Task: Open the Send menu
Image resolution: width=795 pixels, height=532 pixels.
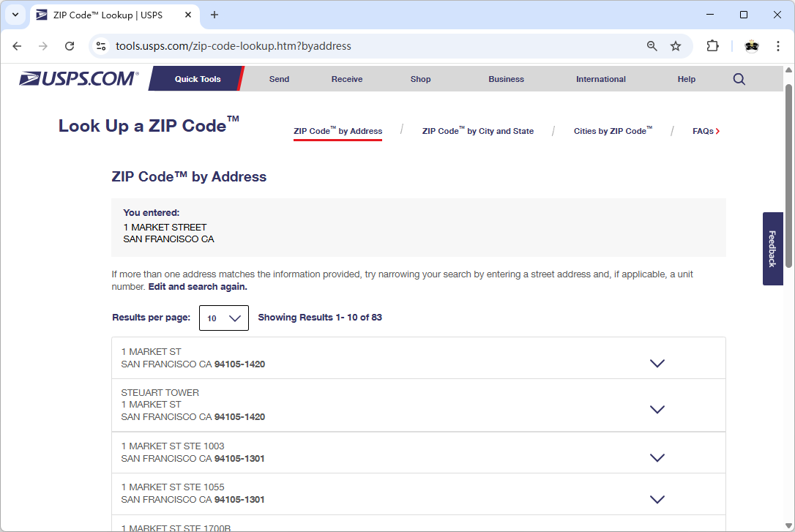Action: click(279, 79)
